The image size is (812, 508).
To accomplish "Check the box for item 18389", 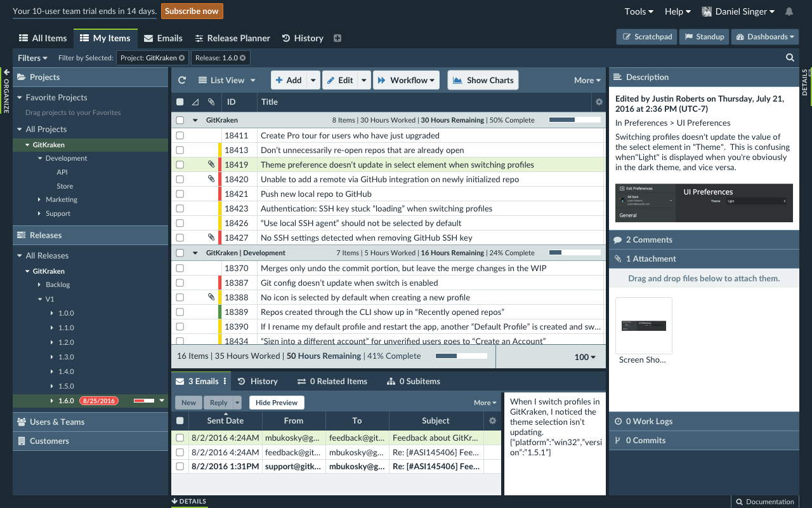I will pos(180,312).
